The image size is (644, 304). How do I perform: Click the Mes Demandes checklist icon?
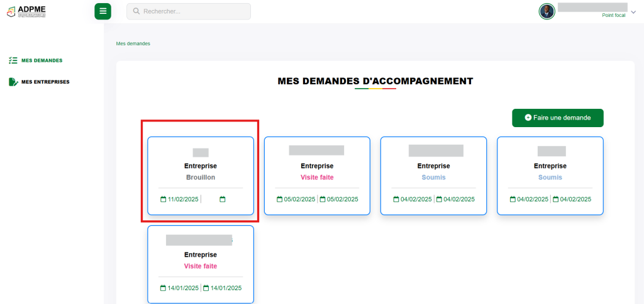[13, 60]
